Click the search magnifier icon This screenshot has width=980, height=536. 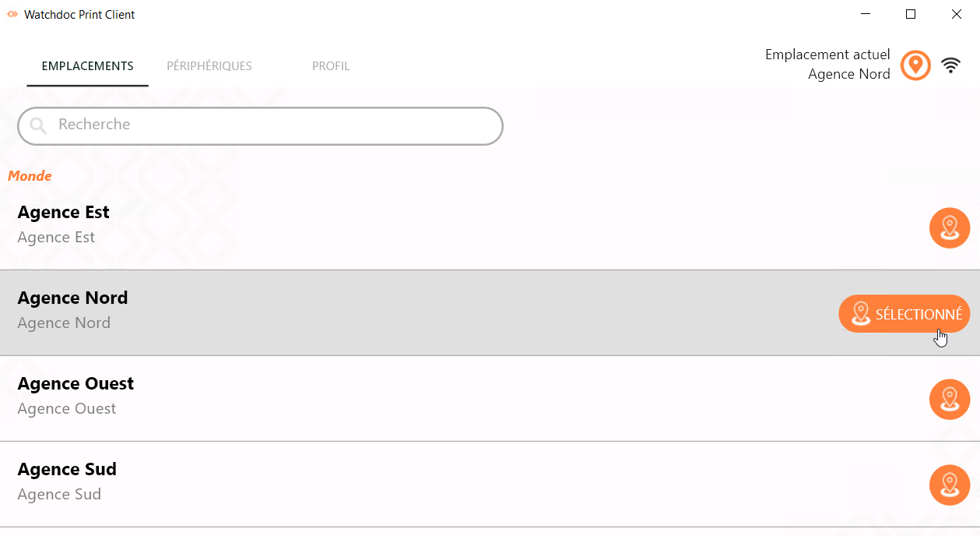tap(38, 125)
